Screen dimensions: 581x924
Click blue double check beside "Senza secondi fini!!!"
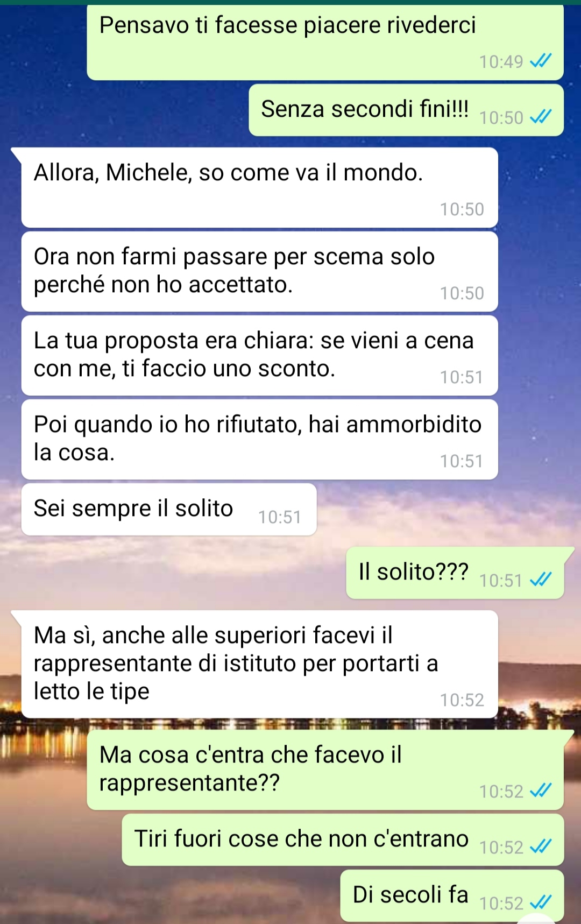coord(541,117)
